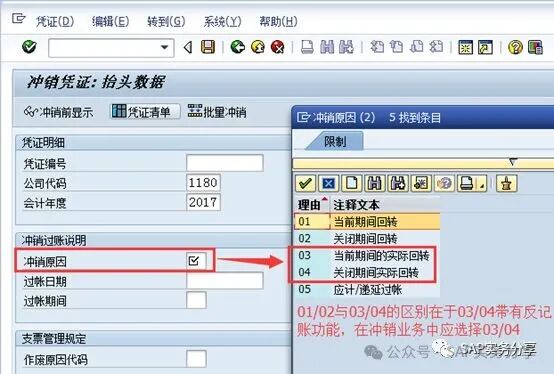This screenshot has width=554, height=374.
Task: Click the Create New Session icon
Action: (x=465, y=47)
